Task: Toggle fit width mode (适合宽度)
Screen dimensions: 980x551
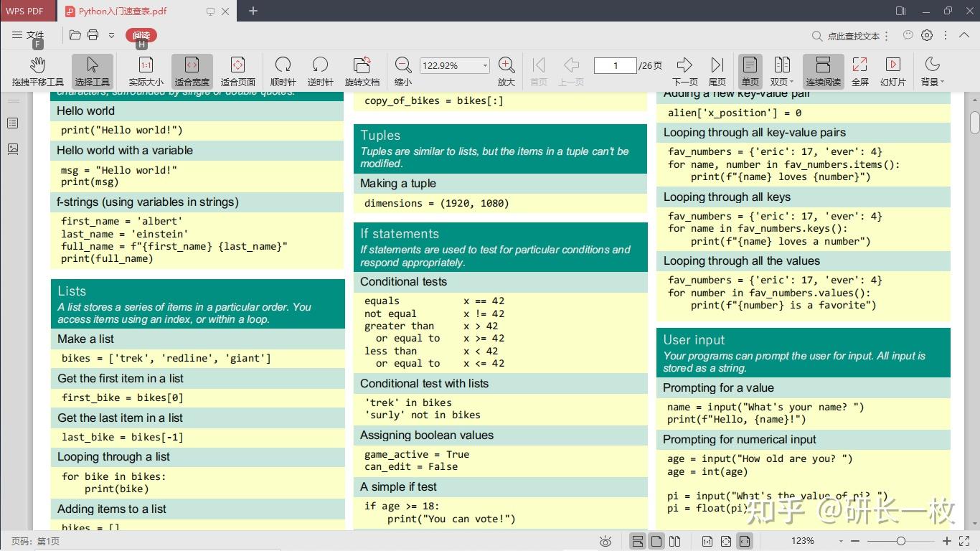Action: (x=192, y=72)
